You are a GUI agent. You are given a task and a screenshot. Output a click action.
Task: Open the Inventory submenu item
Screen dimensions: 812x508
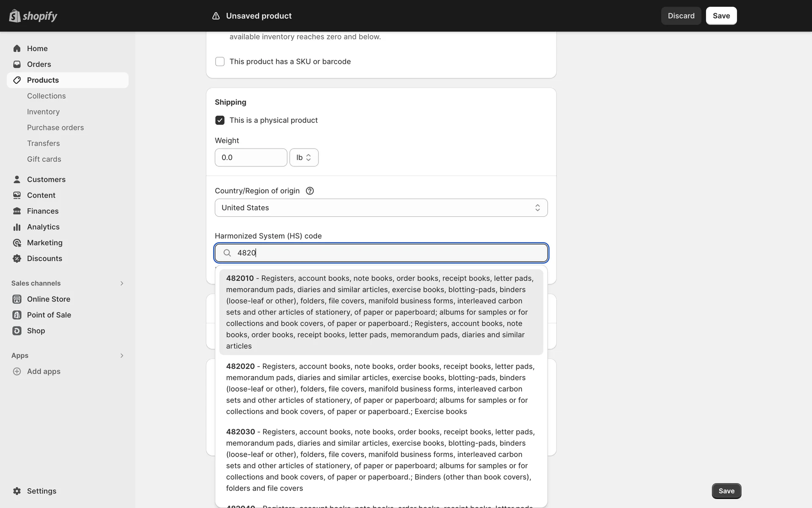click(43, 112)
